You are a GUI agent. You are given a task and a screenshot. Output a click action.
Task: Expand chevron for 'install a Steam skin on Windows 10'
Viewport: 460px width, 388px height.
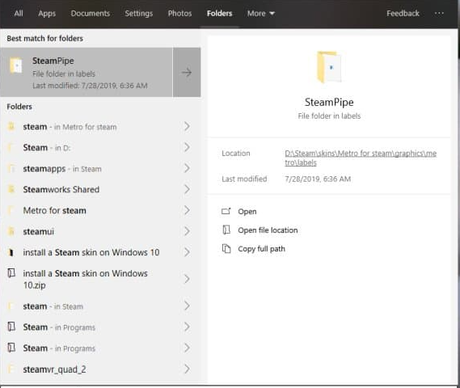pos(187,252)
